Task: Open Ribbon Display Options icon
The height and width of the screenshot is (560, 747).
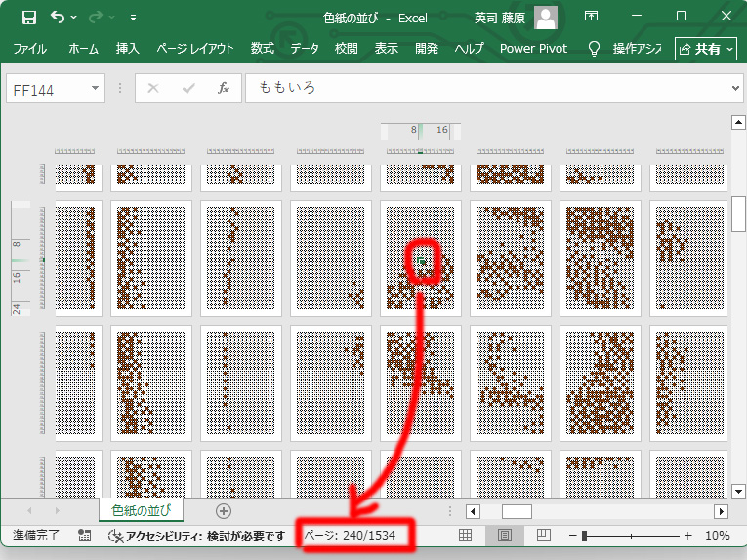Action: click(592, 17)
